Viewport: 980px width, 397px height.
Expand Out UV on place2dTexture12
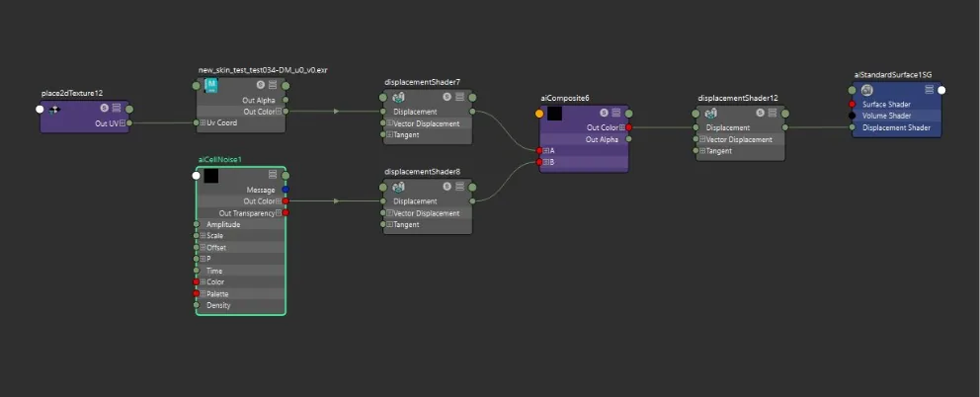pyautogui.click(x=122, y=123)
